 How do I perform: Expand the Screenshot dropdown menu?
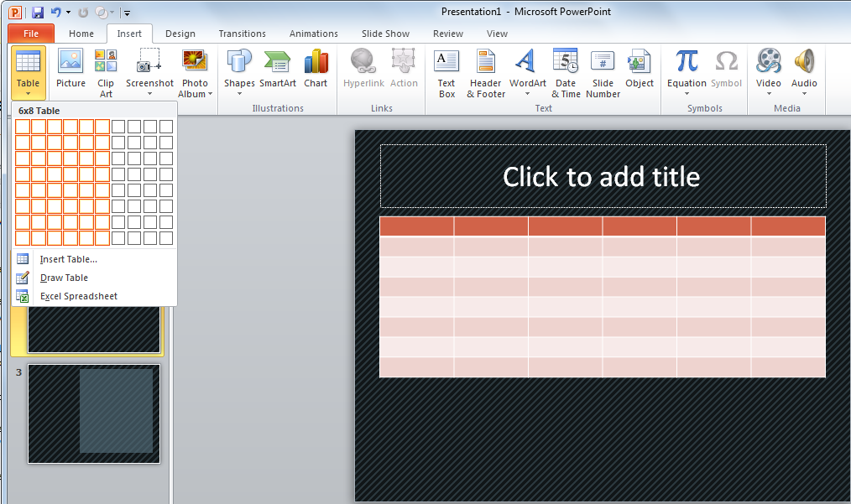pos(149,71)
